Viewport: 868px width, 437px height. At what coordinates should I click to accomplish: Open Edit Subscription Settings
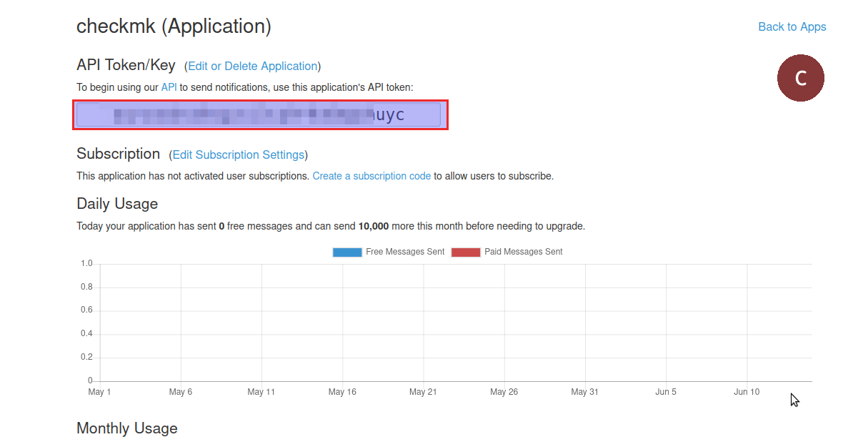coord(239,154)
